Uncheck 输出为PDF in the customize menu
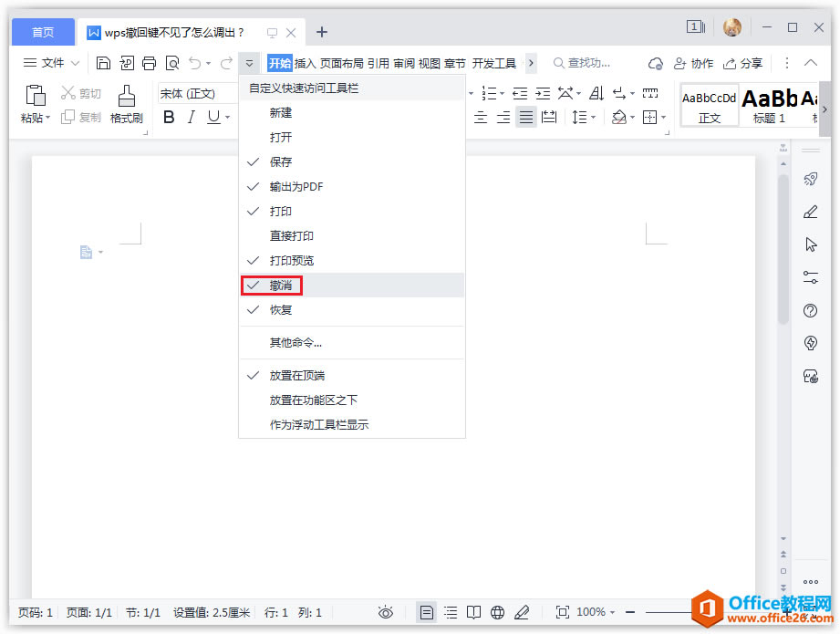This screenshot has height=634, width=840. pos(352,186)
